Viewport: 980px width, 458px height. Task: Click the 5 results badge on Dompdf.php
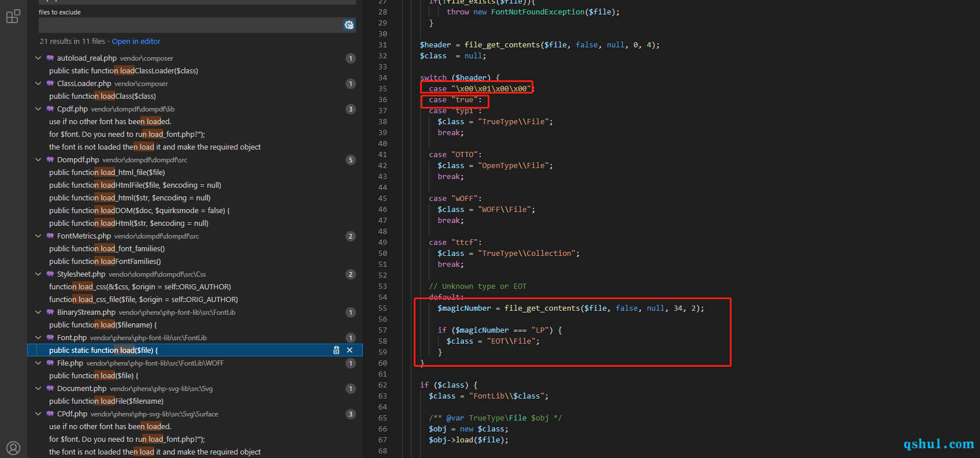tap(351, 160)
